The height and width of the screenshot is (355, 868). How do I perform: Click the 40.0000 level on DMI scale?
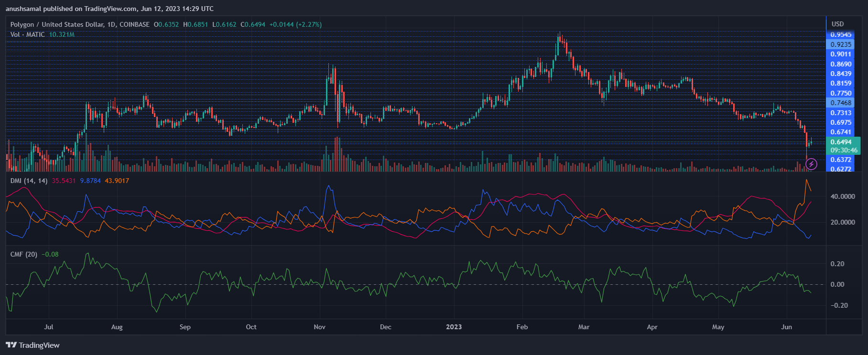coord(843,196)
